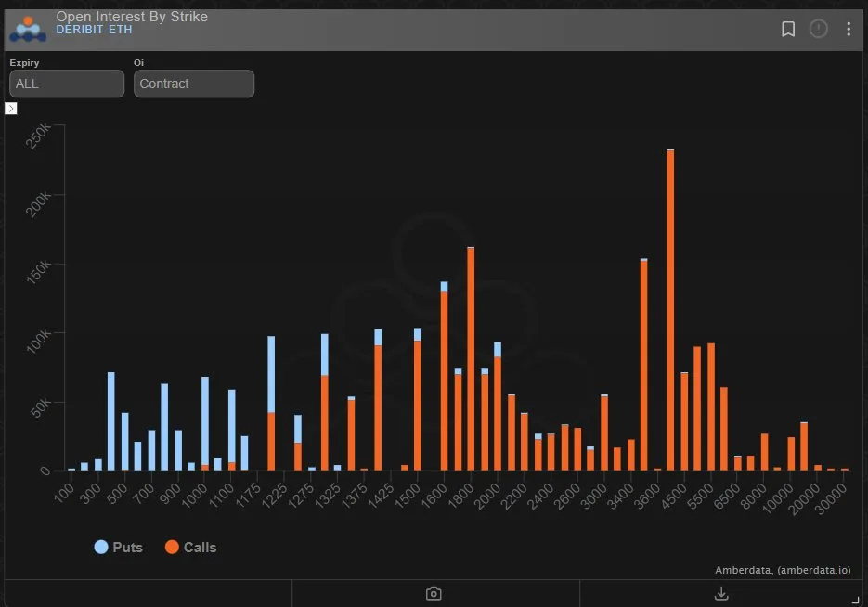Click the 100k y-axis label
The height and width of the screenshot is (607, 868).
click(x=38, y=342)
